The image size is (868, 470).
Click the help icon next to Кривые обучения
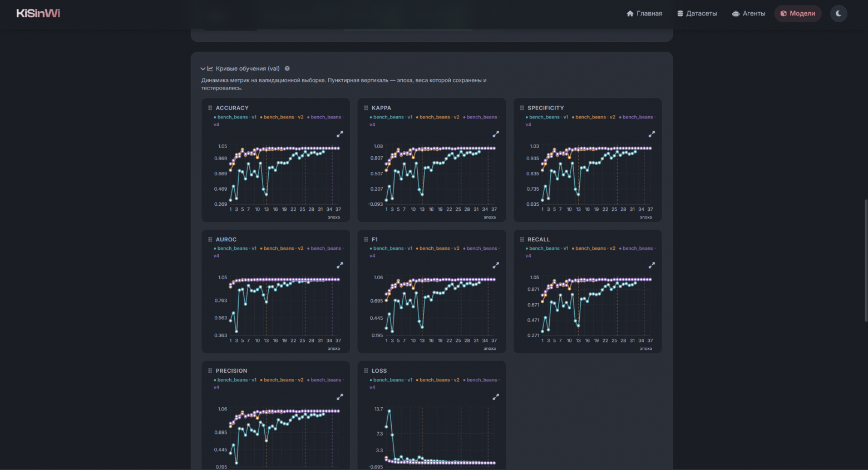click(287, 69)
